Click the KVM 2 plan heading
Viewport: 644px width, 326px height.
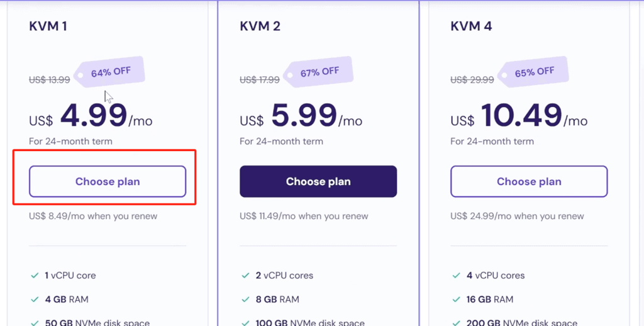260,26
